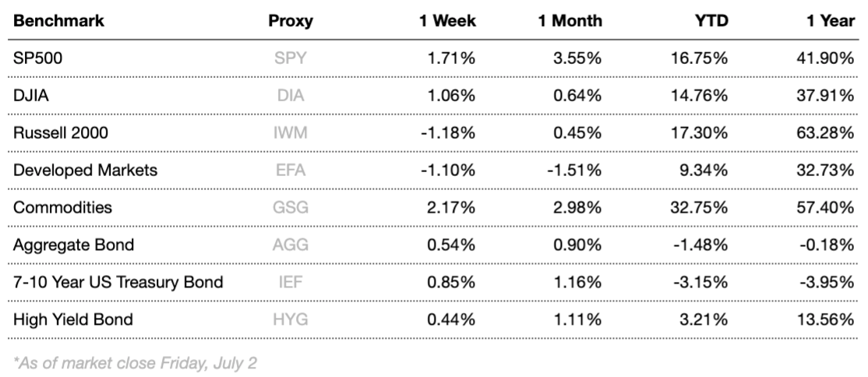Click the 1 Week column header
Screen dimensions: 868x377
447,21
